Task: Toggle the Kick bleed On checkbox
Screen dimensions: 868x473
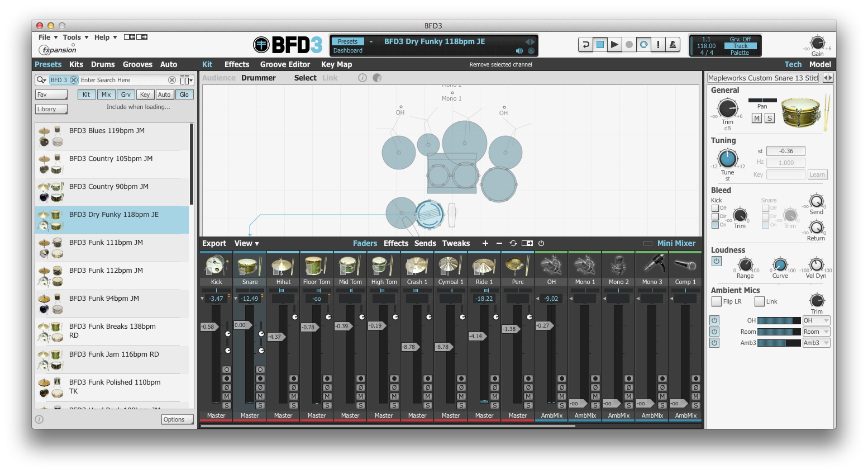Action: pos(715,225)
